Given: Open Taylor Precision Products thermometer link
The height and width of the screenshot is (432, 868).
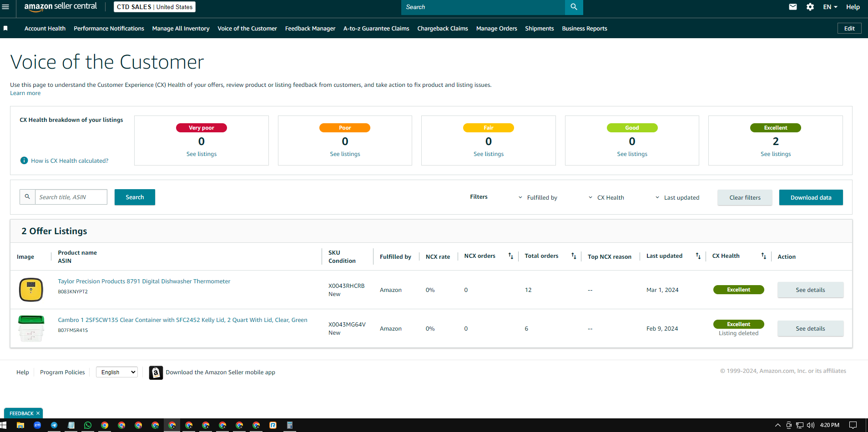Looking at the screenshot, I should coord(144,281).
